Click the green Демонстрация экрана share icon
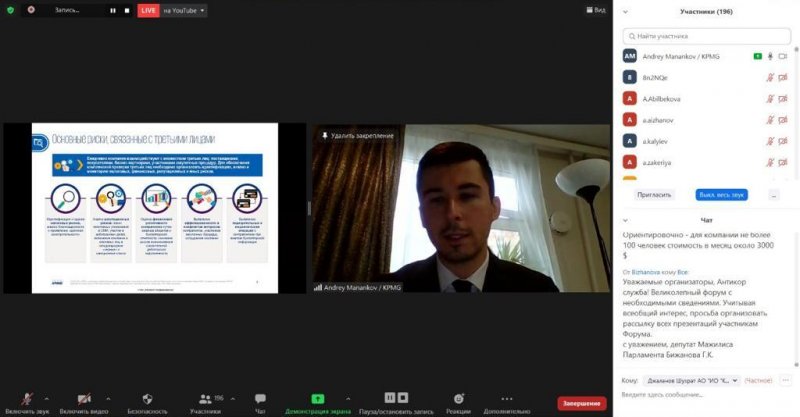The width and height of the screenshot is (800, 417). point(317,398)
